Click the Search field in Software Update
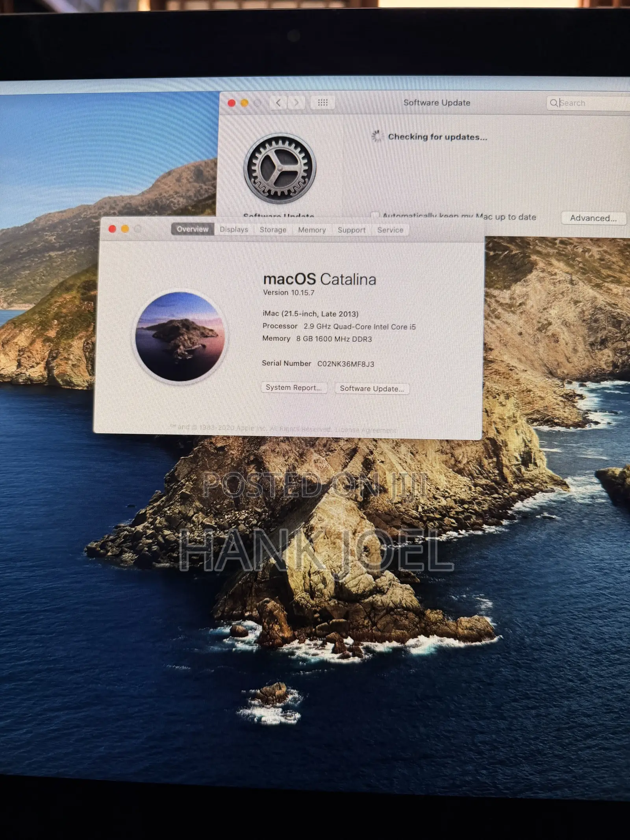This screenshot has width=630, height=840. tap(588, 103)
